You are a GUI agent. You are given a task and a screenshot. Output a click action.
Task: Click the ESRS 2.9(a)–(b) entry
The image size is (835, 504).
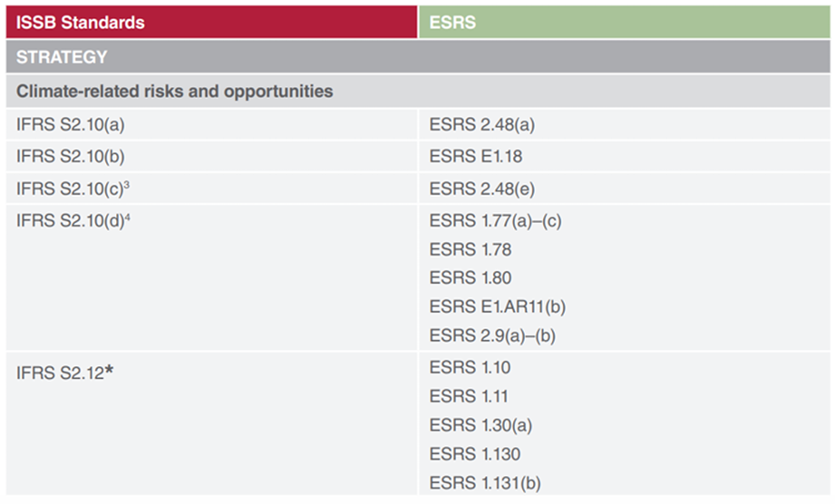click(492, 335)
